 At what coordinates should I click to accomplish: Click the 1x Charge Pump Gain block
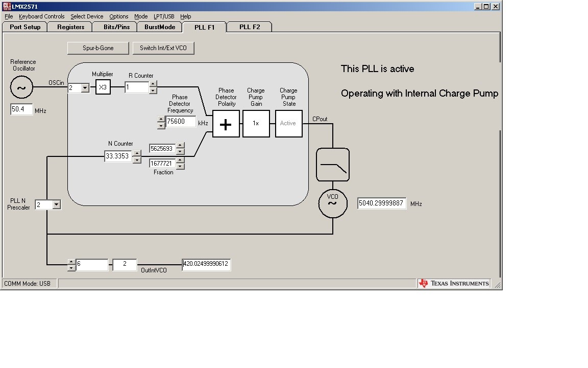256,124
